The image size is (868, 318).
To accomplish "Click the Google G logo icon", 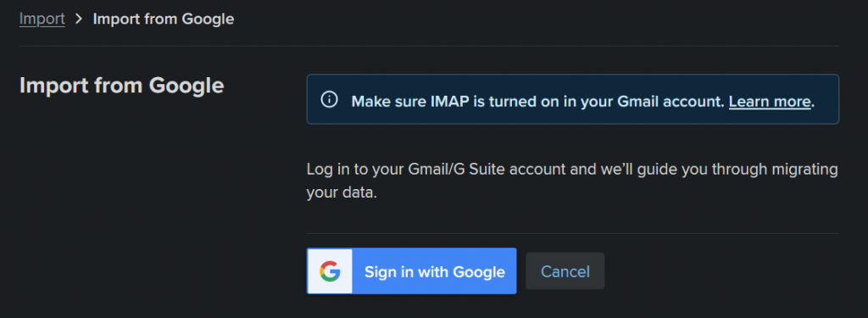I will (x=330, y=271).
